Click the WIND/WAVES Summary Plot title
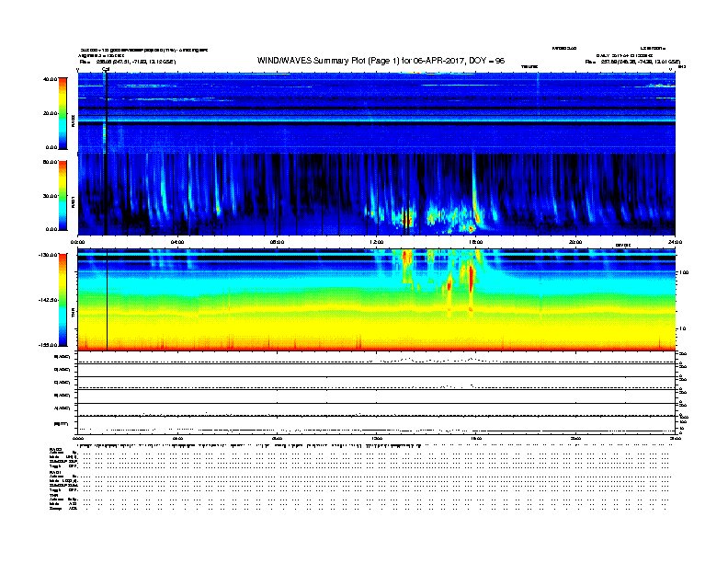 (x=381, y=61)
